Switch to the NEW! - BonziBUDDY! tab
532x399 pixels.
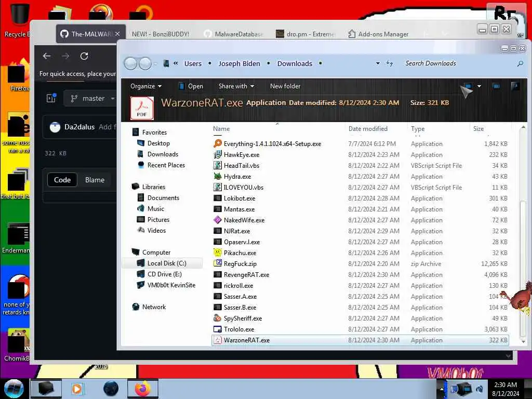coord(161,34)
